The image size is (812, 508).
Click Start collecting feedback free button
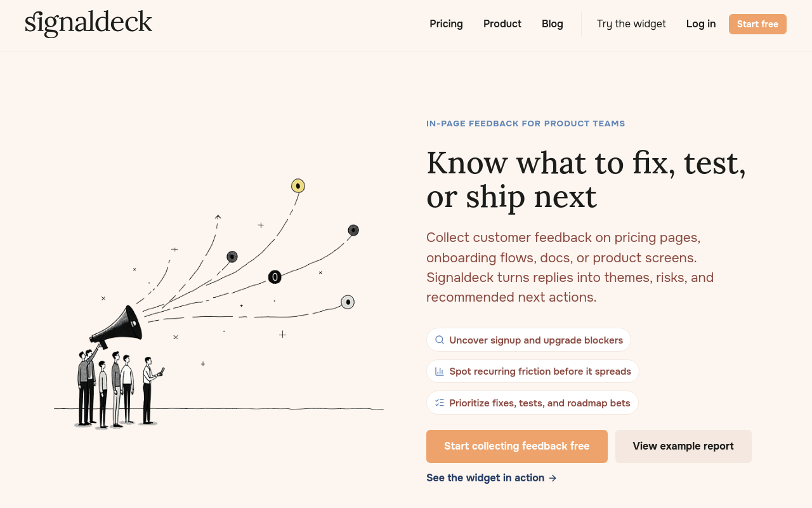tap(517, 446)
